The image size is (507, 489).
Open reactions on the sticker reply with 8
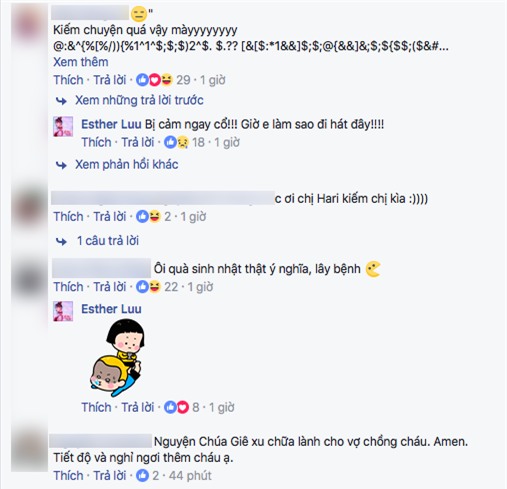[x=177, y=407]
